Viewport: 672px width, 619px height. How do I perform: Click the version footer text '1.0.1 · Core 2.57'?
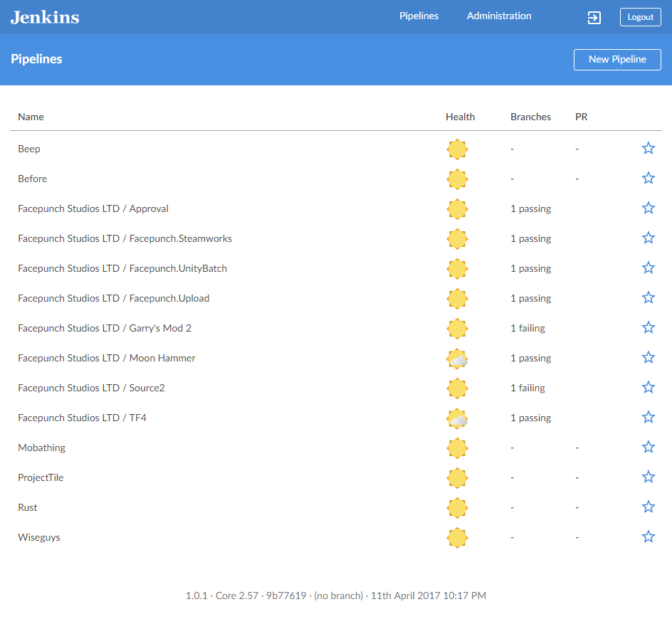click(222, 596)
